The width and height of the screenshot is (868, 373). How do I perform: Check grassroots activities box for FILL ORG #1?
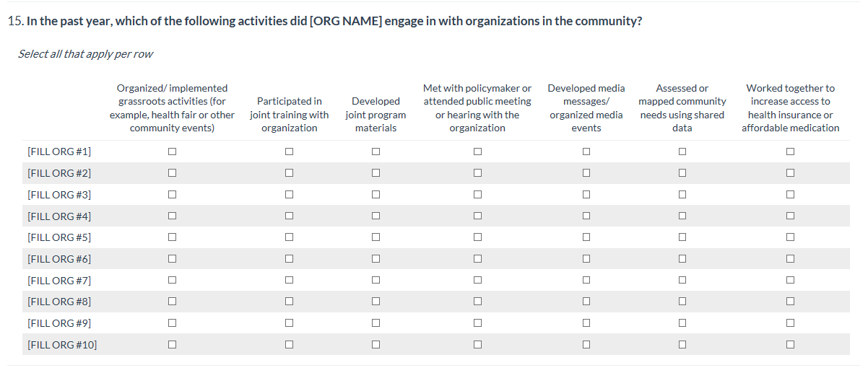coord(173,152)
